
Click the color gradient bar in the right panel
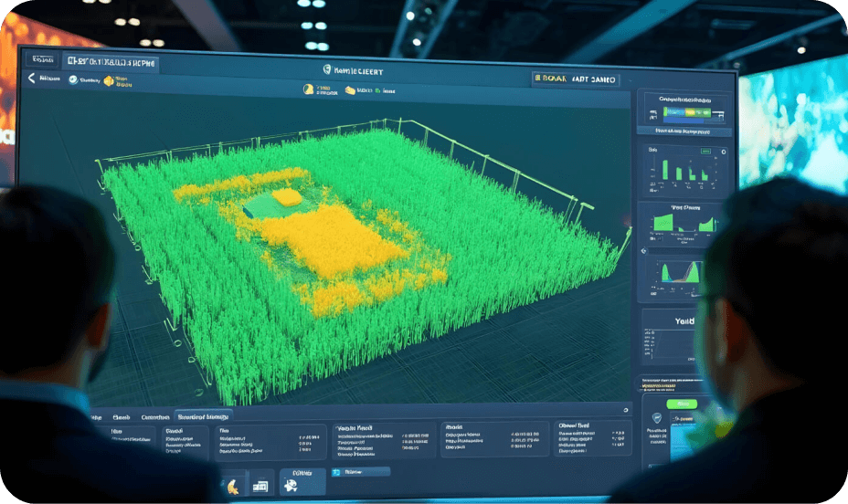click(x=686, y=112)
